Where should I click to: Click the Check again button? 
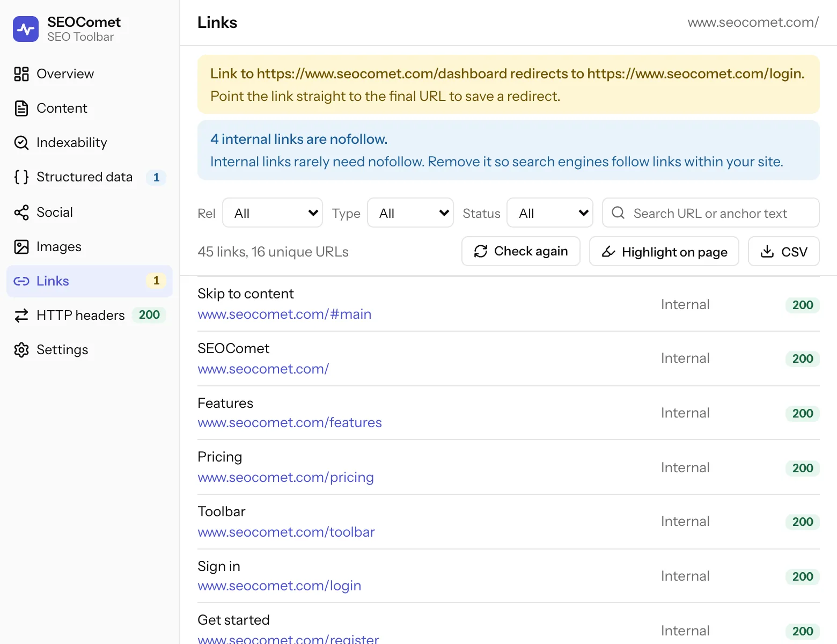pyautogui.click(x=521, y=251)
